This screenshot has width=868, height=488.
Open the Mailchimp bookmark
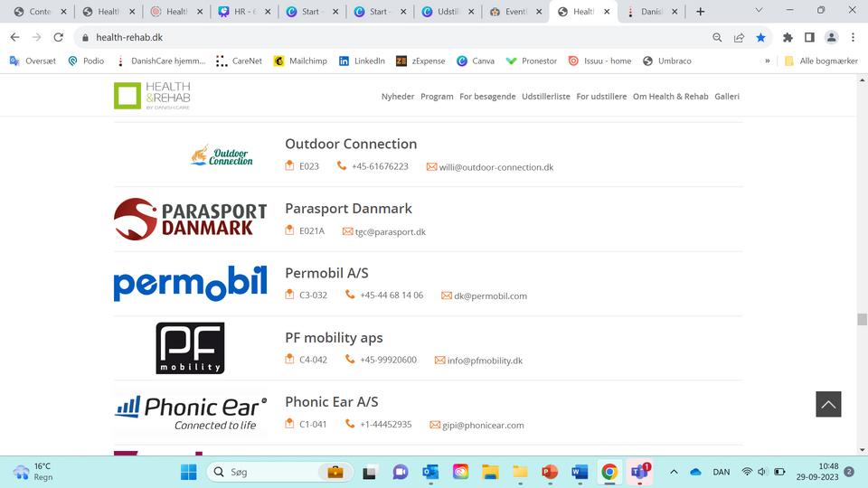300,61
